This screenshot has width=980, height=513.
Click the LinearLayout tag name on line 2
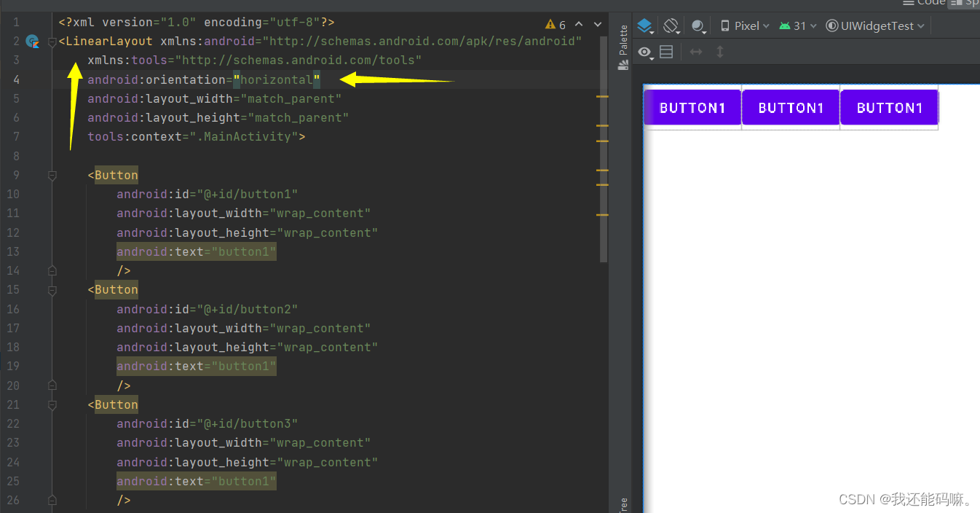[109, 42]
